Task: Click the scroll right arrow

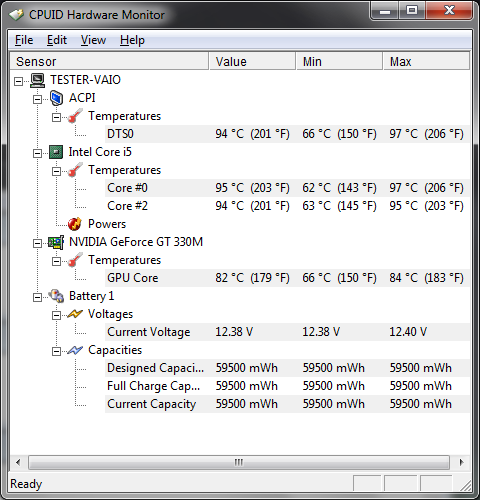Action: (461, 463)
